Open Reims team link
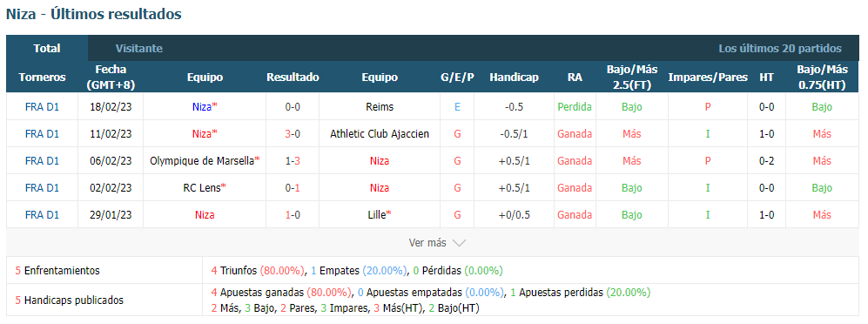Image resolution: width=868 pixels, height=324 pixels. click(x=380, y=107)
